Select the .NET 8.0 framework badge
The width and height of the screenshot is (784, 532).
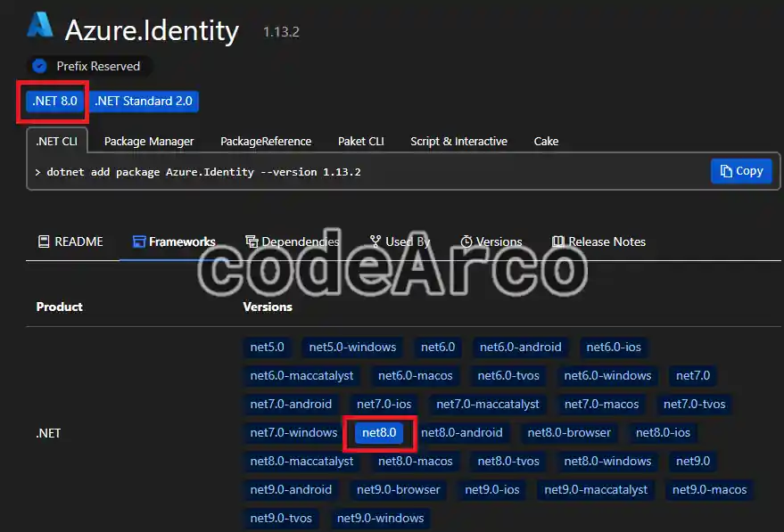(x=55, y=101)
